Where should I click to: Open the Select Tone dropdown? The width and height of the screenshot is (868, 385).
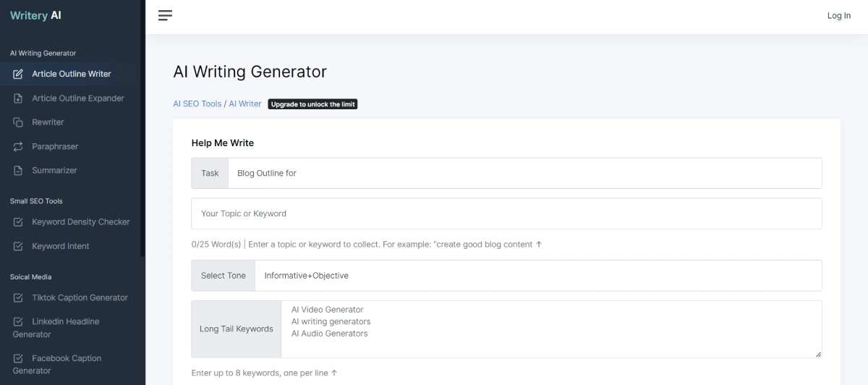(x=537, y=276)
